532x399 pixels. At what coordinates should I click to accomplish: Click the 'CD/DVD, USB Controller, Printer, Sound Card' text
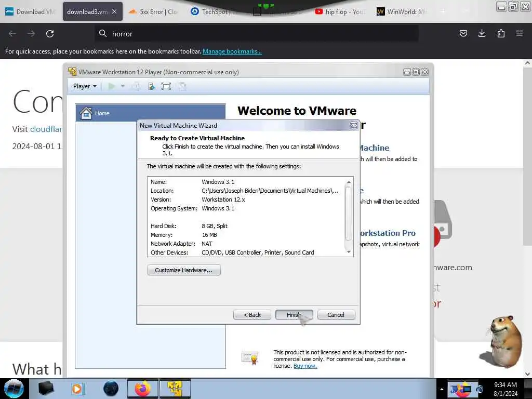258,252
